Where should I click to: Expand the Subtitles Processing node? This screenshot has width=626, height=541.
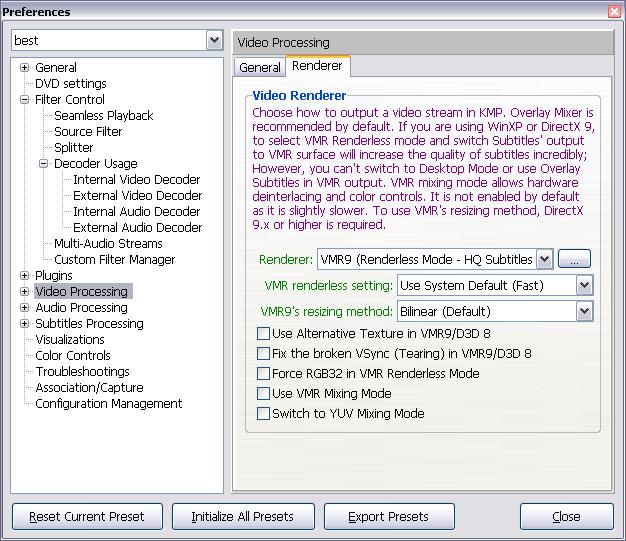coord(25,324)
